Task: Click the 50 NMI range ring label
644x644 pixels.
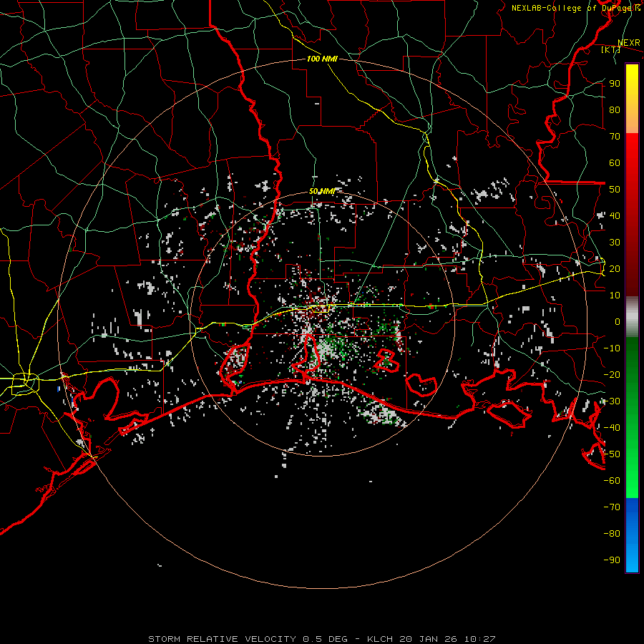Action: coord(323,191)
